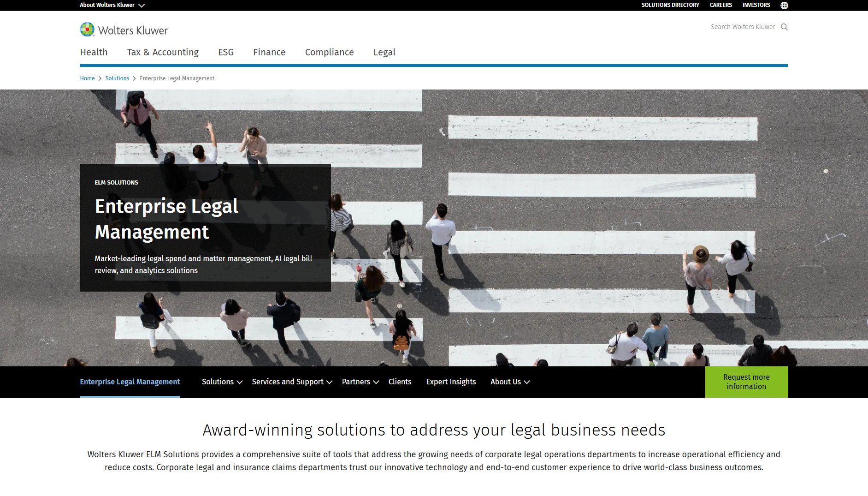Expand the About Us dropdown
The image size is (868, 496).
[x=509, y=382]
